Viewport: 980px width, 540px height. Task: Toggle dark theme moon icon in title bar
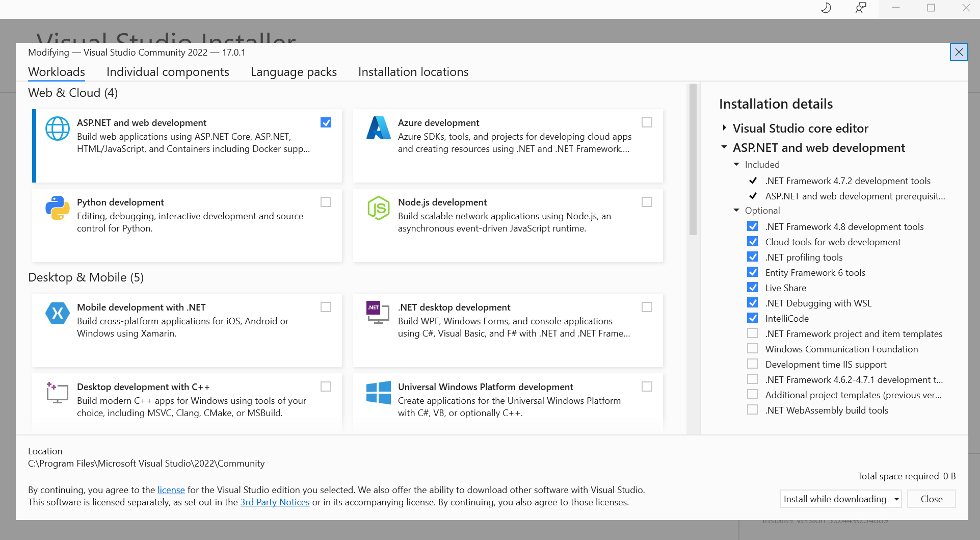click(x=826, y=8)
